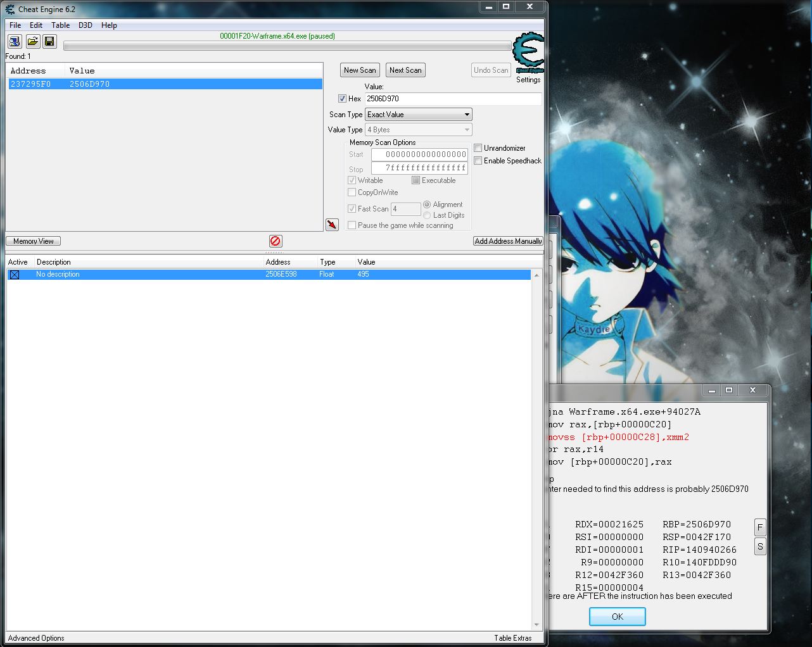The height and width of the screenshot is (647, 812).
Task: Open the Table menu
Action: click(x=61, y=25)
